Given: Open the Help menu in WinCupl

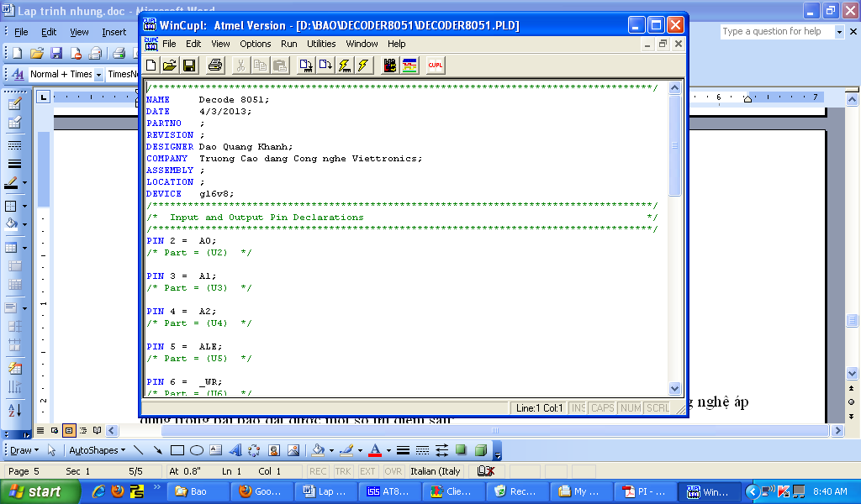Looking at the screenshot, I should coord(397,44).
